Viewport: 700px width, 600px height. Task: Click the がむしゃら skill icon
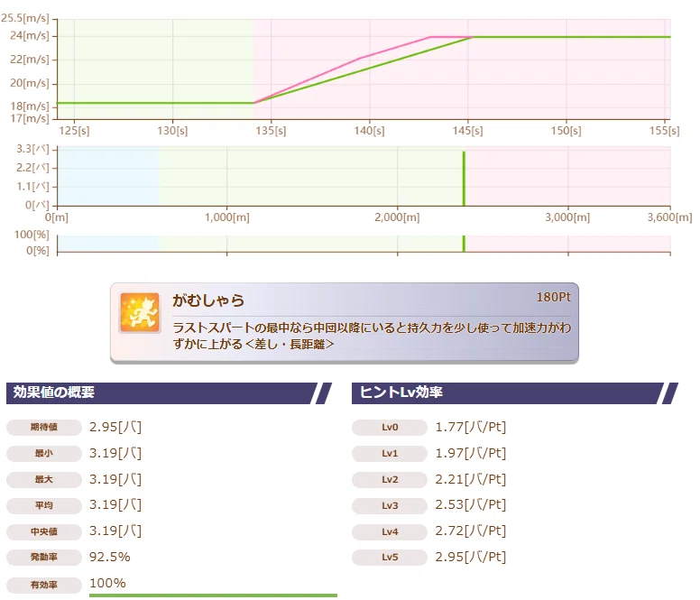pos(140,313)
